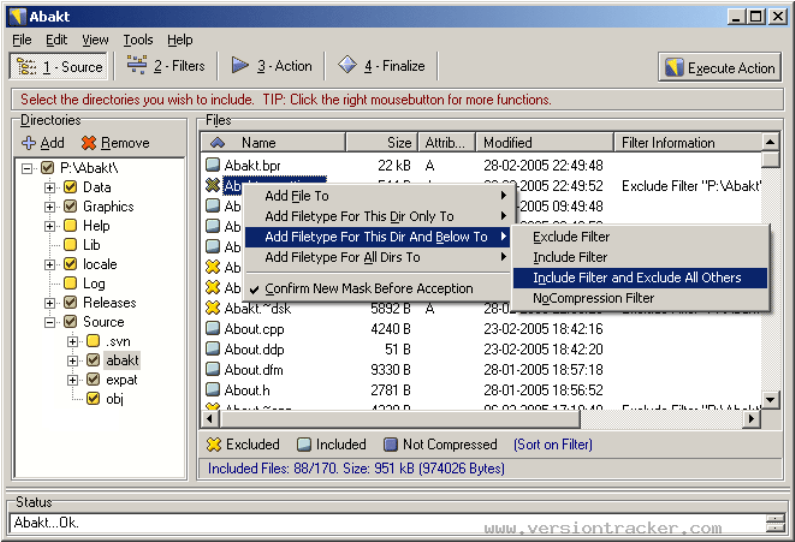Viewport: 795px width, 542px height.
Task: Click the About.ddp file icon
Action: coord(213,349)
